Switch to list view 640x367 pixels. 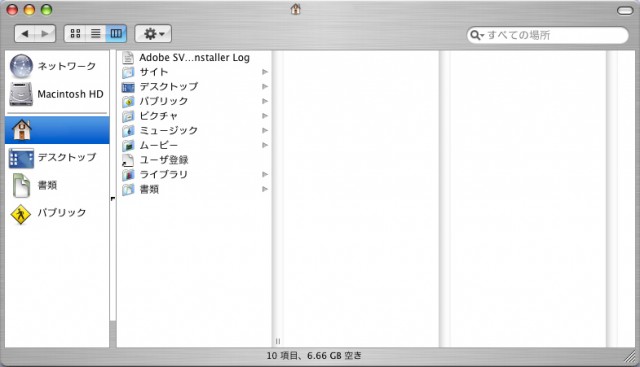click(x=96, y=33)
